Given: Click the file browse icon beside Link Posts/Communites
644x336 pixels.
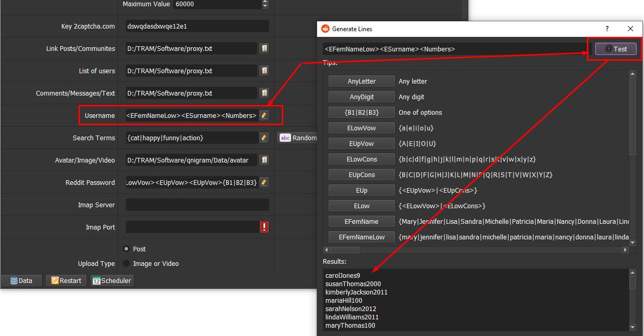Looking at the screenshot, I should 264,48.
